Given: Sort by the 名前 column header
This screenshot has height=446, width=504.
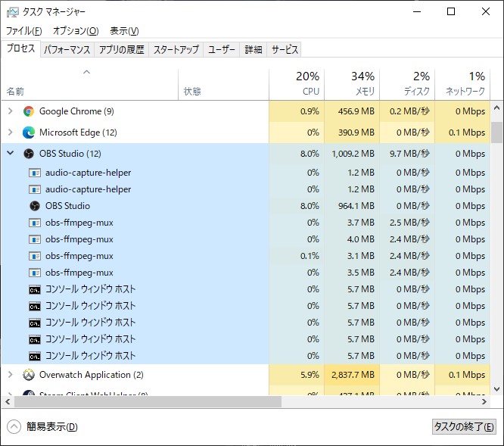Looking at the screenshot, I should [90, 85].
